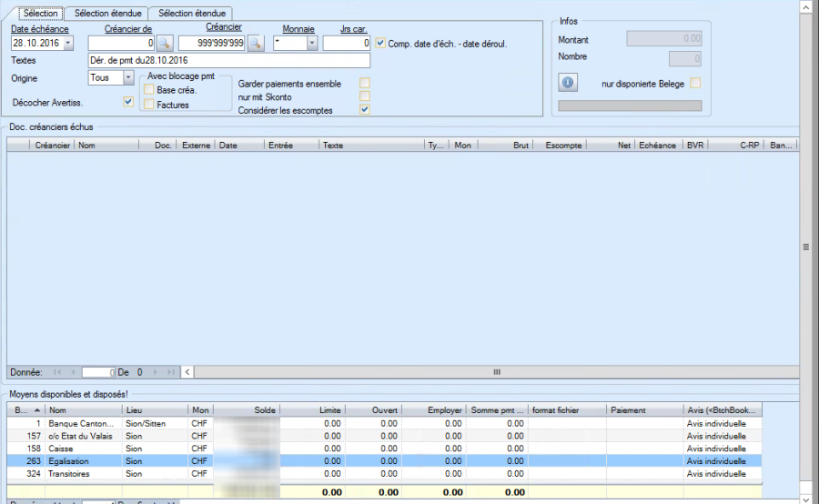819x504 pixels.
Task: Click the search icon next to Créancier de
Action: (164, 43)
